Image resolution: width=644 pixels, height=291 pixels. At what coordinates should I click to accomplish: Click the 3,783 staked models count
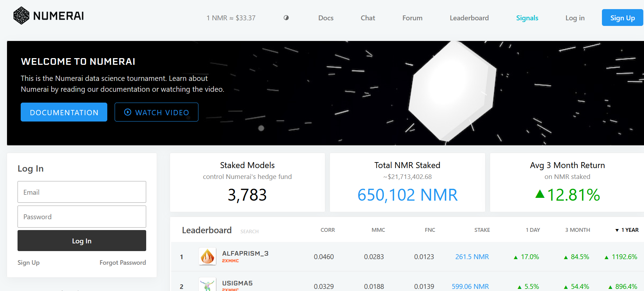pyautogui.click(x=247, y=195)
